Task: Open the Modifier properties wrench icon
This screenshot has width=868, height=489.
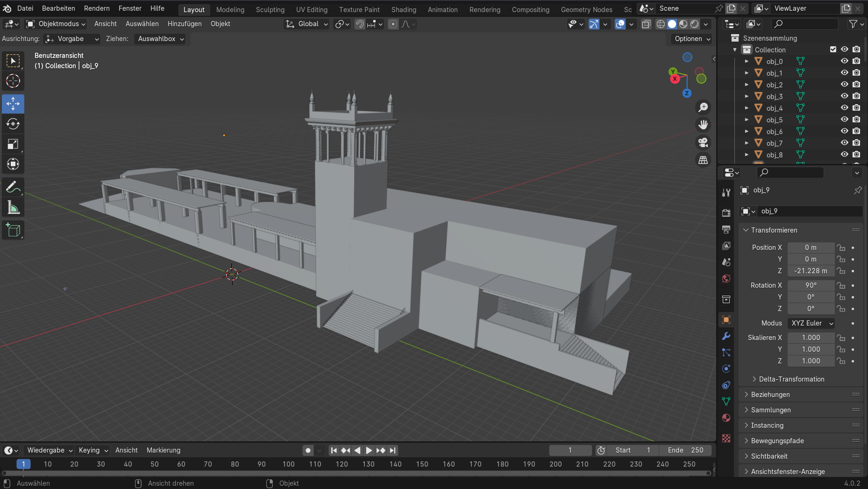Action: tap(726, 336)
